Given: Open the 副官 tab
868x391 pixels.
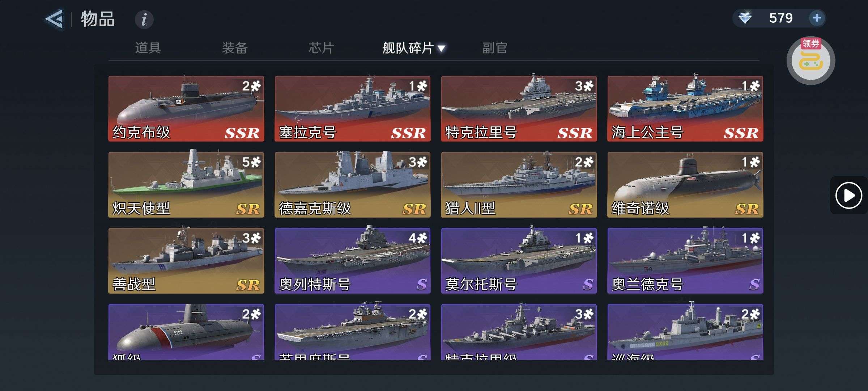Looking at the screenshot, I should coord(495,48).
